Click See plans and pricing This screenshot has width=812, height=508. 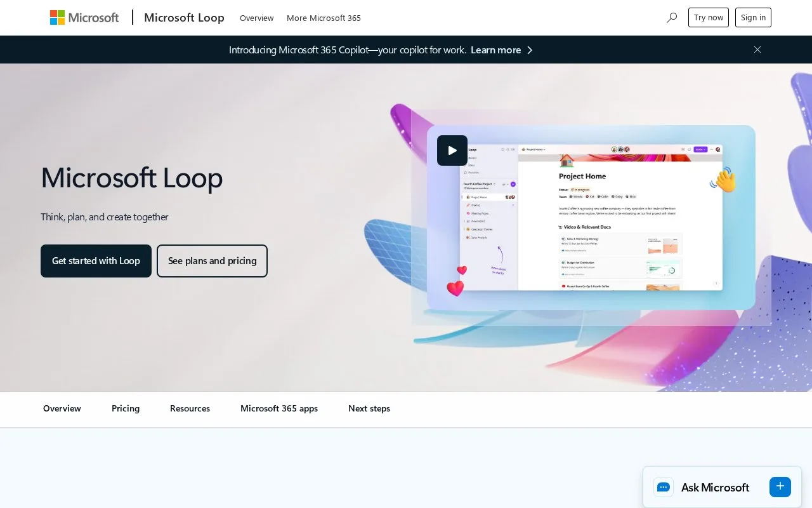click(212, 261)
